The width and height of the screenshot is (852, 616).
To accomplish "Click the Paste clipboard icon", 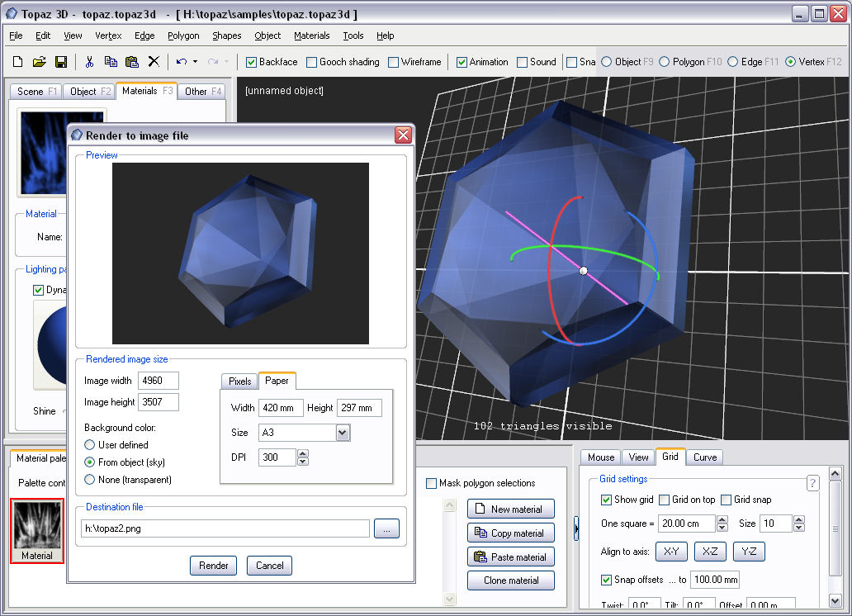I will tap(131, 62).
